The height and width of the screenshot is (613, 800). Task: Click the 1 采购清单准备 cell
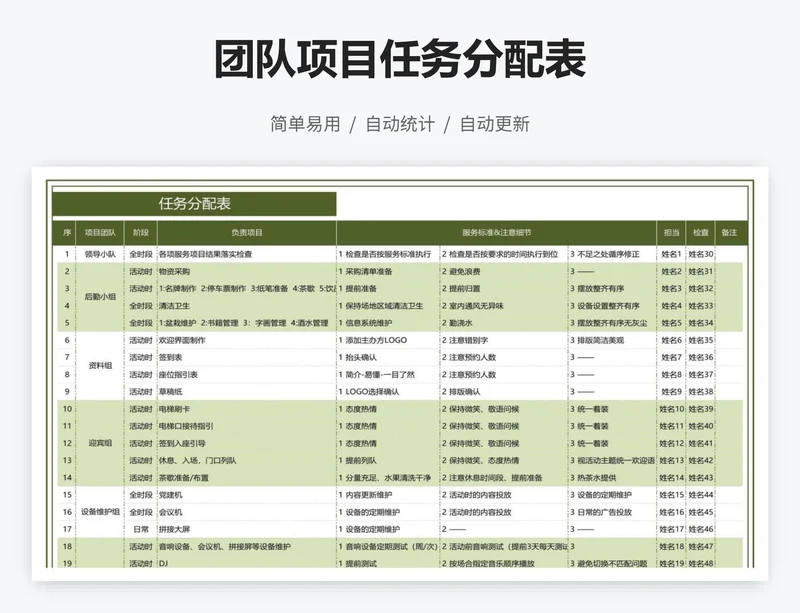[x=388, y=272]
